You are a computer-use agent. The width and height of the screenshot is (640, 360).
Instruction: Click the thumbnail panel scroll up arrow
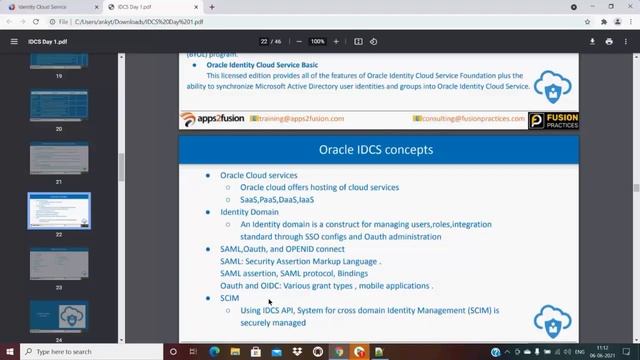pyautogui.click(x=121, y=57)
